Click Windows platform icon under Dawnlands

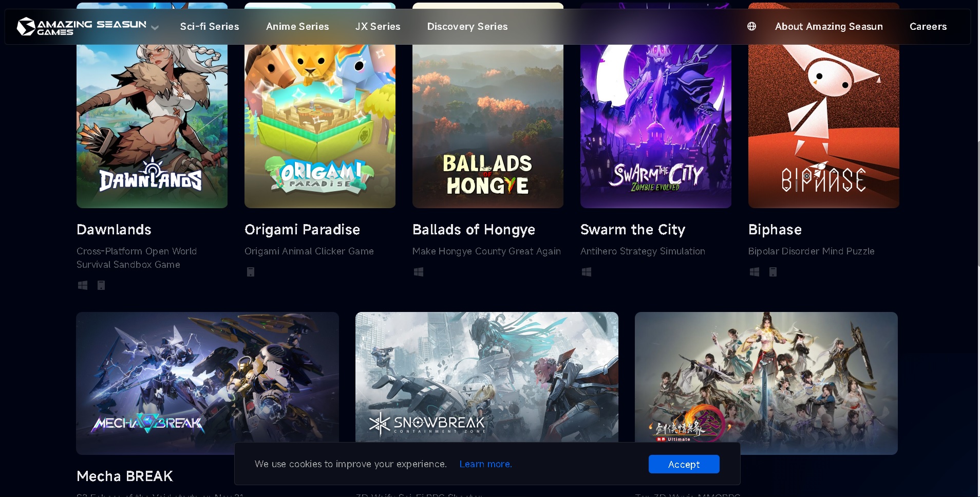(82, 285)
